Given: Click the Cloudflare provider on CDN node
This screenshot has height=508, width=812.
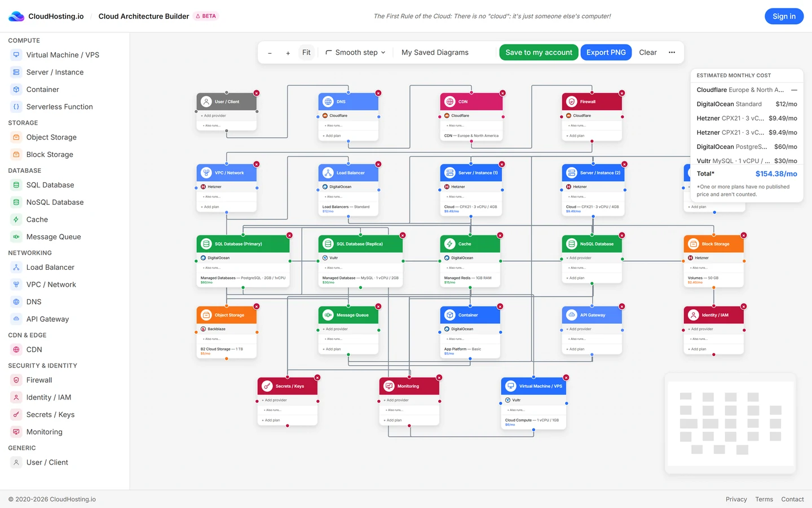Looking at the screenshot, I should [470, 116].
